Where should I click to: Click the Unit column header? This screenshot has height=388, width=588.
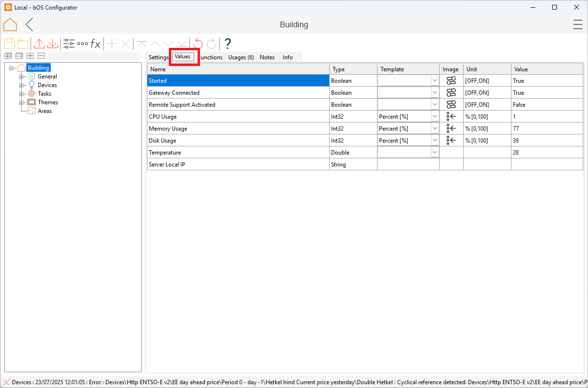click(488, 69)
